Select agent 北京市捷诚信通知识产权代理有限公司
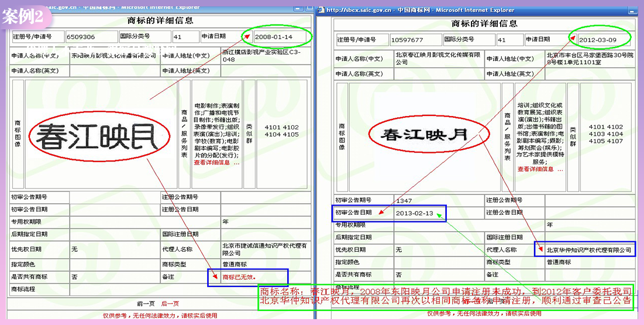Viewport: 644px width, 325px height. 264,249
